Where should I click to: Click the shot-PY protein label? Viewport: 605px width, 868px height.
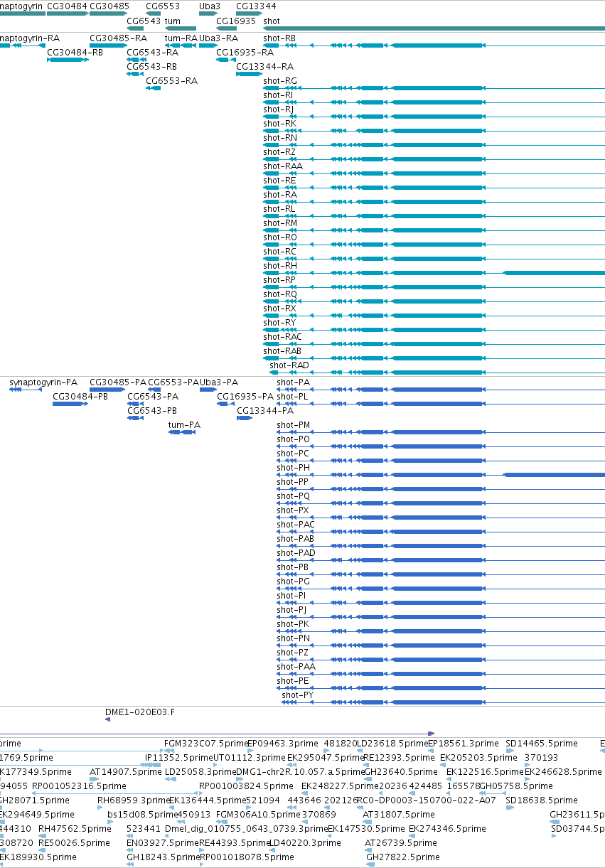(x=297, y=695)
